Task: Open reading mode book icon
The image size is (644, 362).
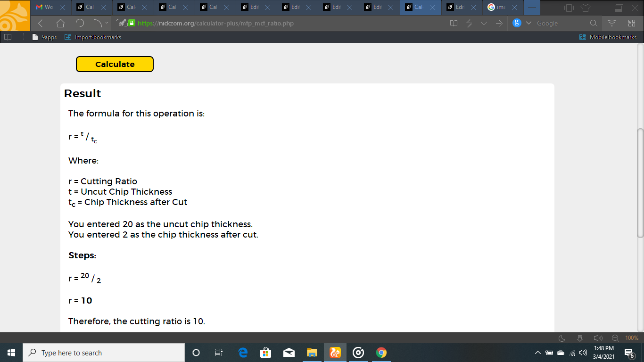Action: (454, 23)
